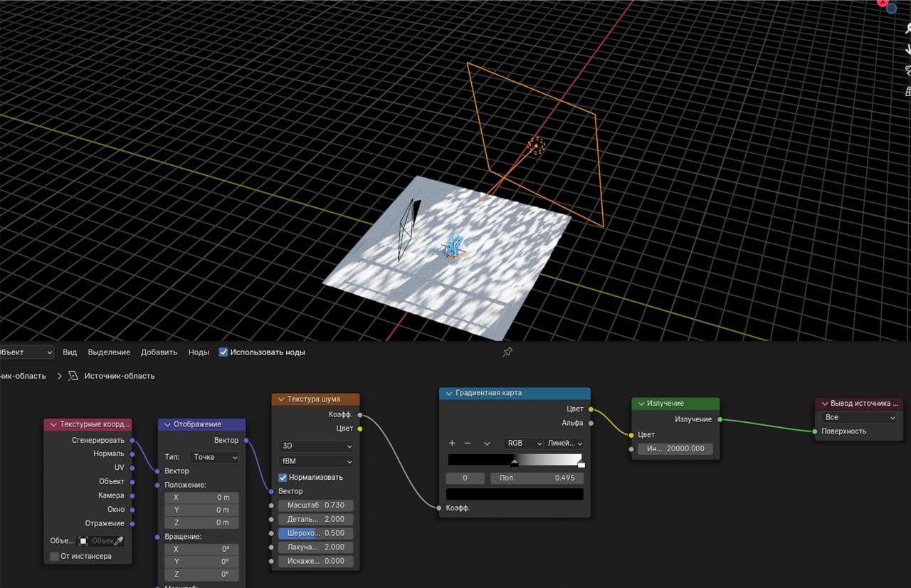Image resolution: width=911 pixels, height=588 pixels.
Task: Add a color stop with the plus icon
Action: tap(452, 443)
